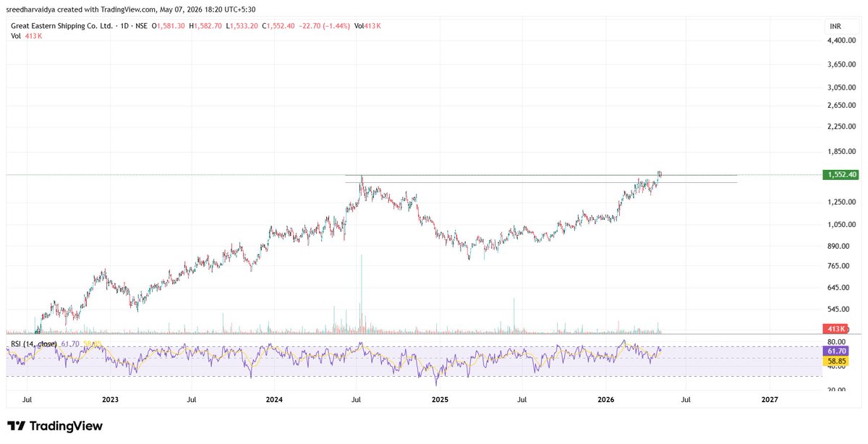Click the 890.00 price axis label
This screenshot has width=868, height=444.
839,246
